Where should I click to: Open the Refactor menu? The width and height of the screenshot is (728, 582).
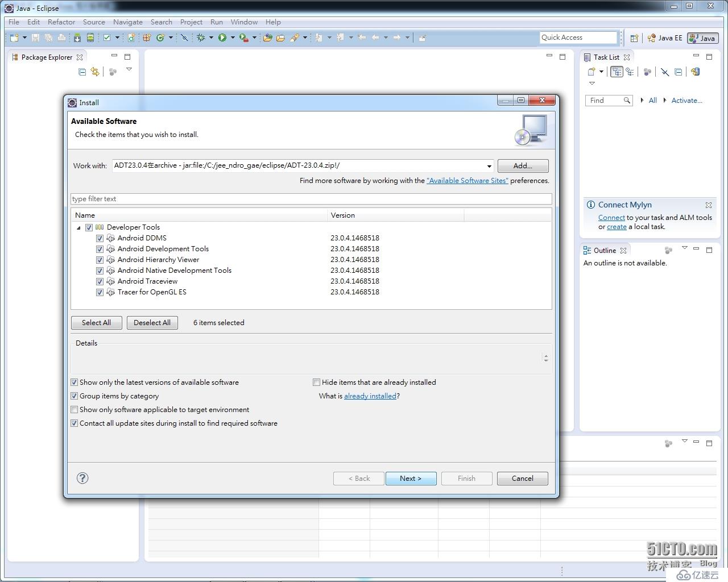61,22
